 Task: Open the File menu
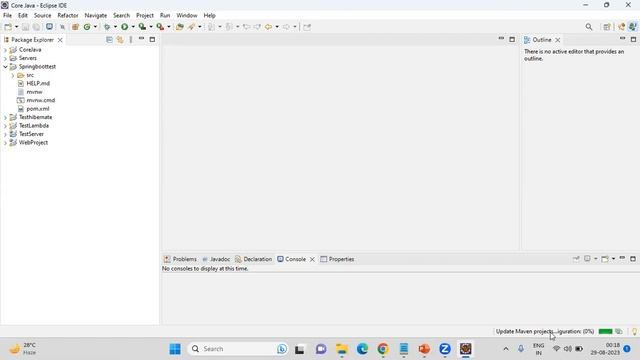pos(7,16)
